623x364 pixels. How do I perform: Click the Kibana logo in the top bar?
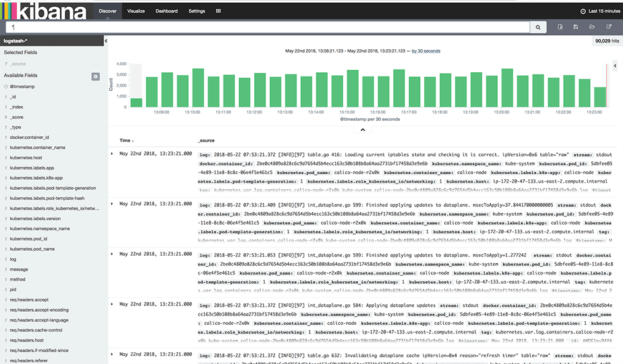[x=44, y=11]
